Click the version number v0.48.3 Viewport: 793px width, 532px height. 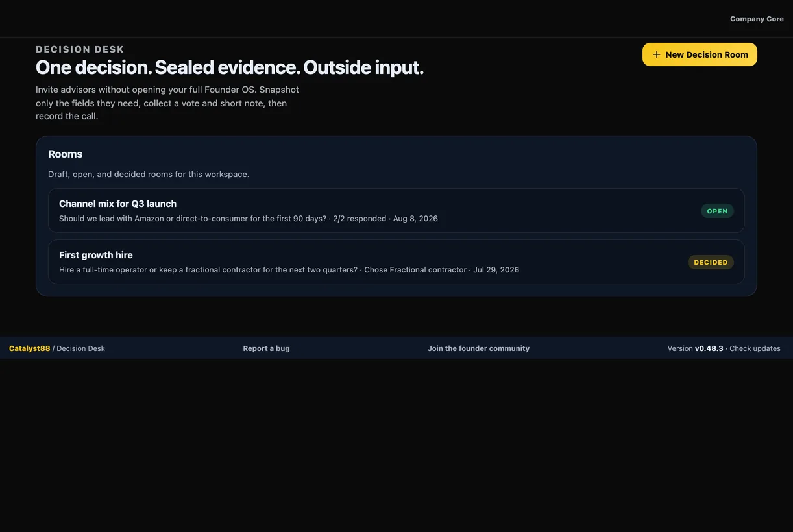coord(709,348)
